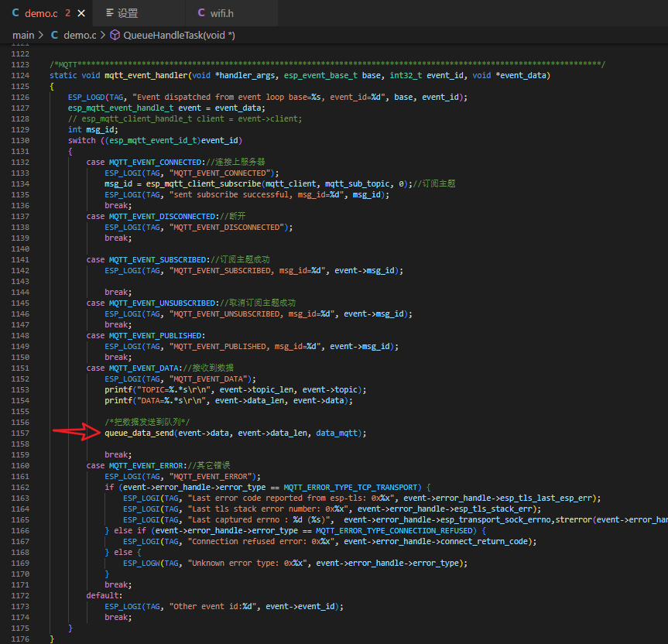The width and height of the screenshot is (668, 644).
Task: Click the queue_data_send function call
Action: tap(139, 433)
